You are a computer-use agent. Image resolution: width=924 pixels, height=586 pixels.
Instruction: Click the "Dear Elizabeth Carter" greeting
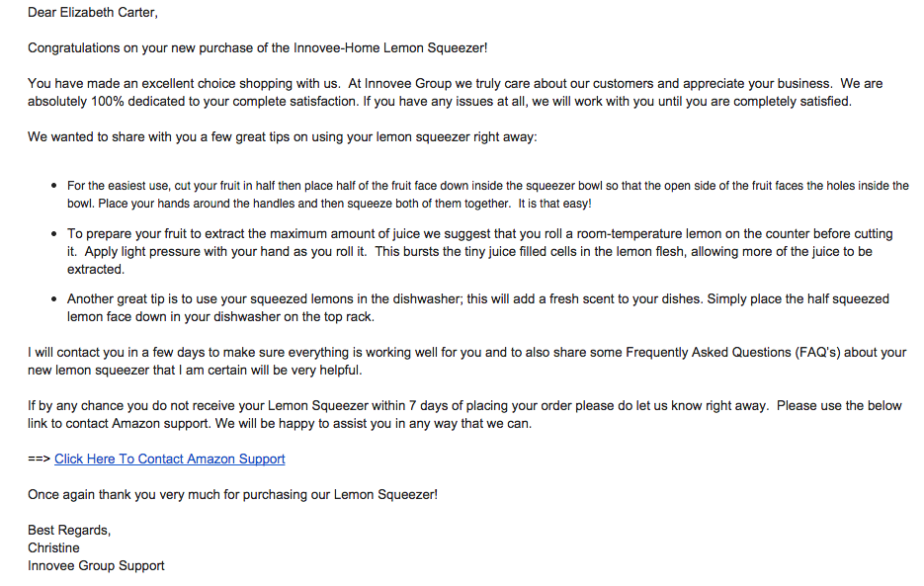93,13
